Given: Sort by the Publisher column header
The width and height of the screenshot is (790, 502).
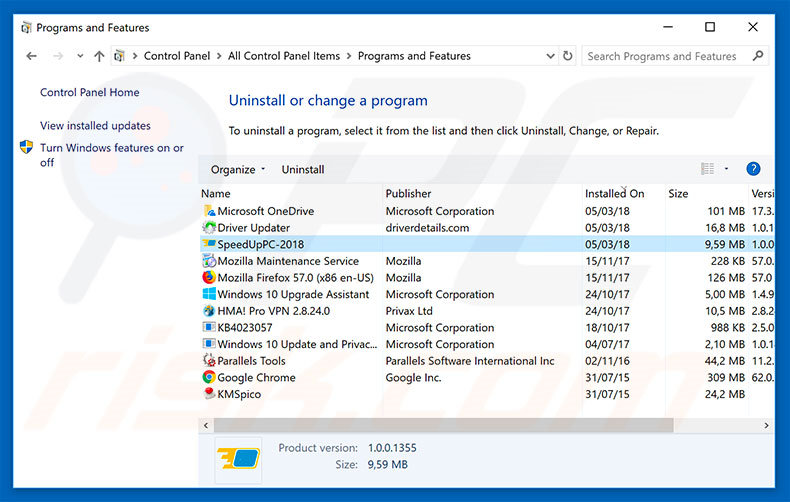Looking at the screenshot, I should [x=408, y=194].
